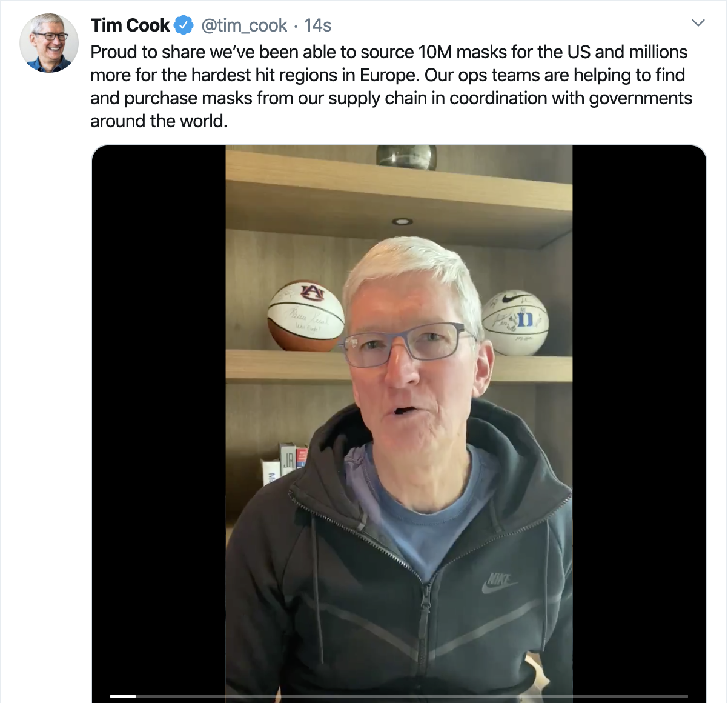Click the word 'governments' in the tweet

point(641,98)
